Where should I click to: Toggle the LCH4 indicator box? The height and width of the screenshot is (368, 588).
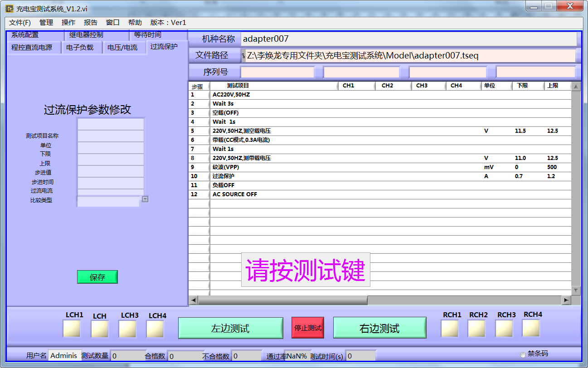155,329
